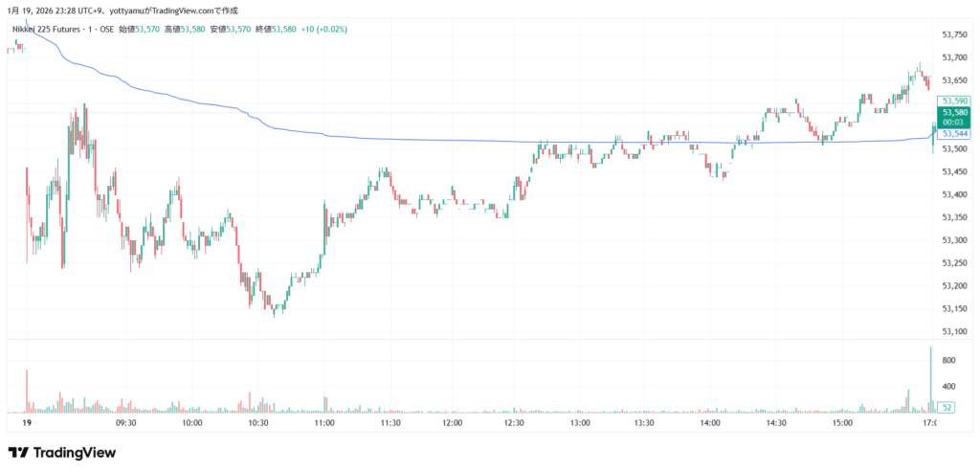The image size is (980, 473).
Task: Click the 800 volume axis label
Action: [x=949, y=360]
